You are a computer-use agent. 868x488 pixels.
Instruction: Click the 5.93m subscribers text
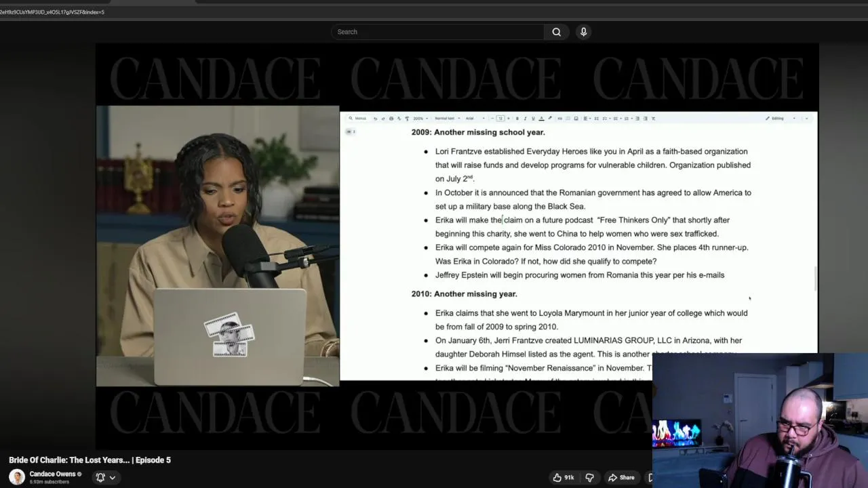coord(50,482)
